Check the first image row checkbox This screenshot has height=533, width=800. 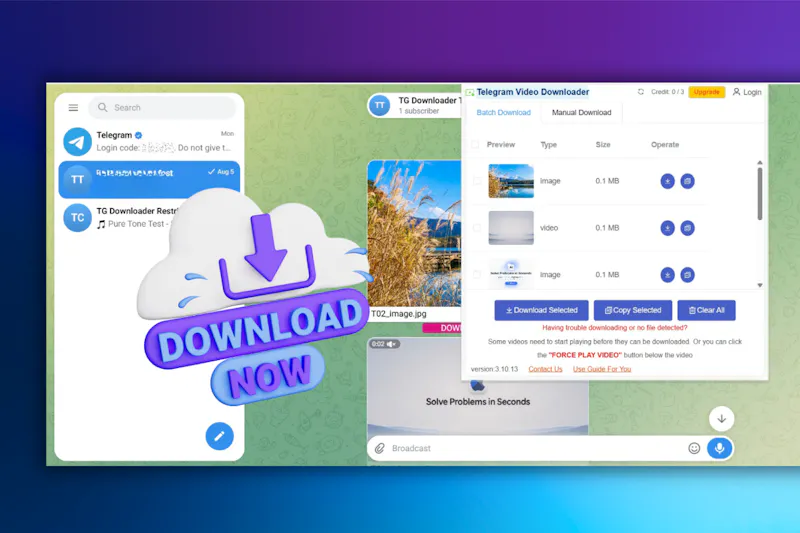pos(477,181)
